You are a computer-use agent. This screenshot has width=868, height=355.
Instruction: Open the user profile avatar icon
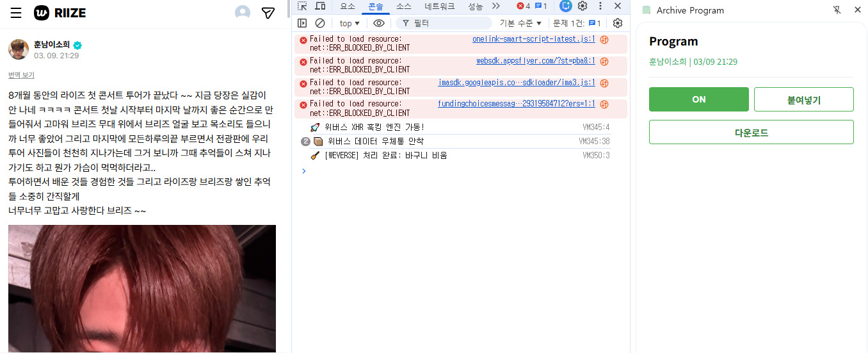click(x=243, y=13)
